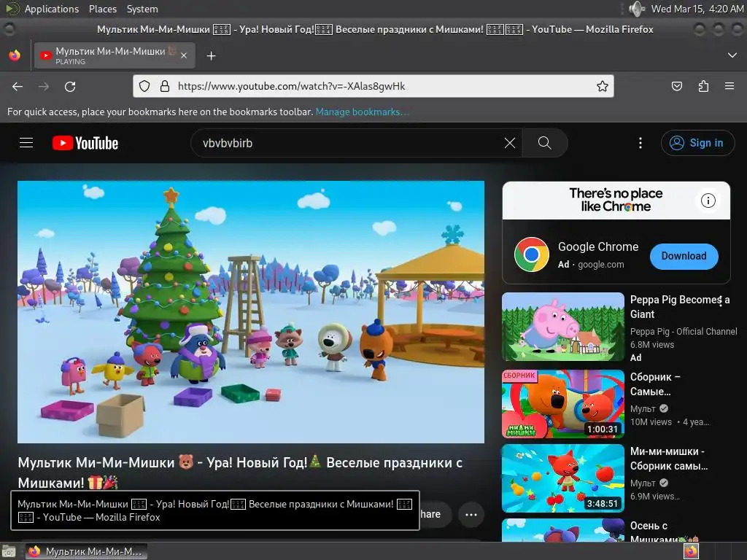
Task: Click Ми-ми-мишки - Сборник самы... title
Action: [669, 458]
